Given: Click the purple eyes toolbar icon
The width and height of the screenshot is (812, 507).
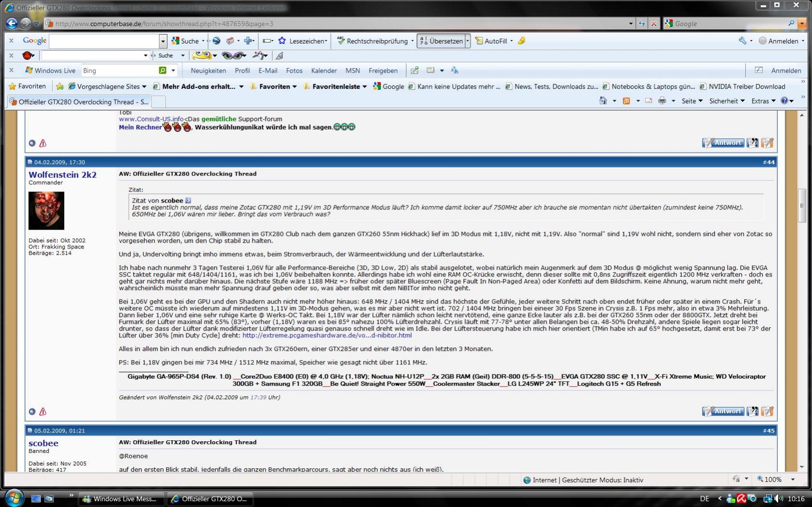Looking at the screenshot, I should pos(234,56).
